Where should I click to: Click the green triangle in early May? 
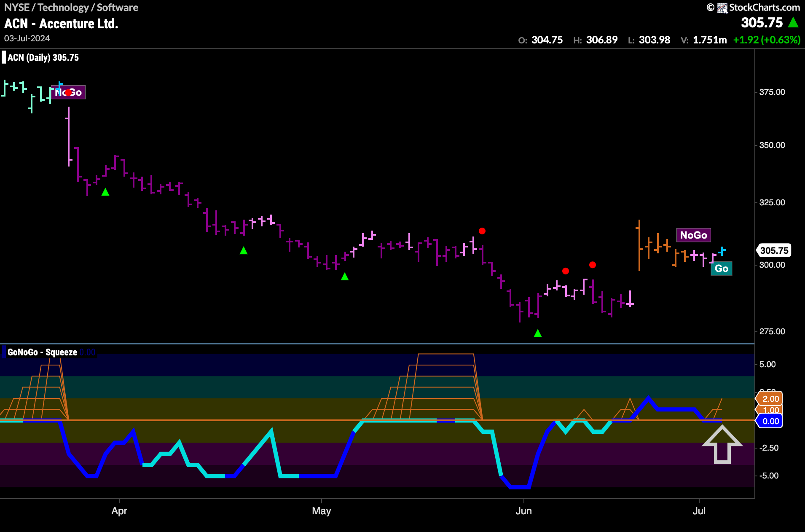click(x=345, y=277)
